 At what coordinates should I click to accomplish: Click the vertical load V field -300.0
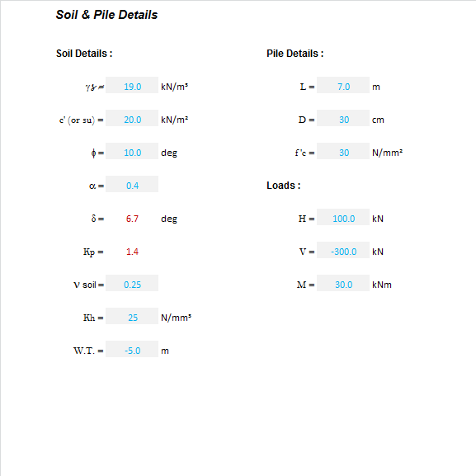coord(343,250)
